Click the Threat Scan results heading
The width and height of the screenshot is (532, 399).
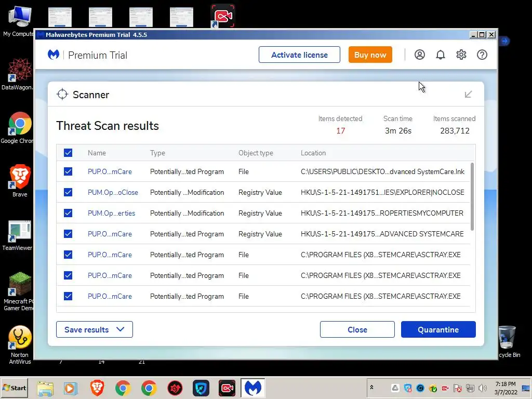tap(108, 126)
